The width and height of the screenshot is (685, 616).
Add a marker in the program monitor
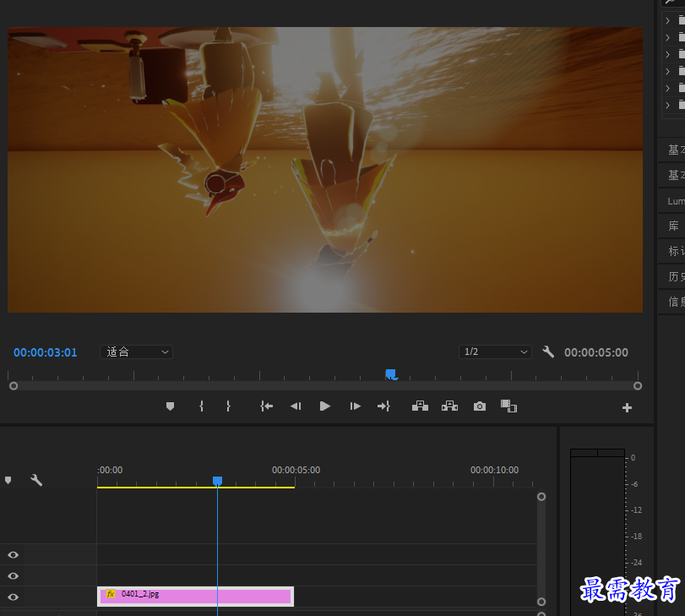point(171,406)
